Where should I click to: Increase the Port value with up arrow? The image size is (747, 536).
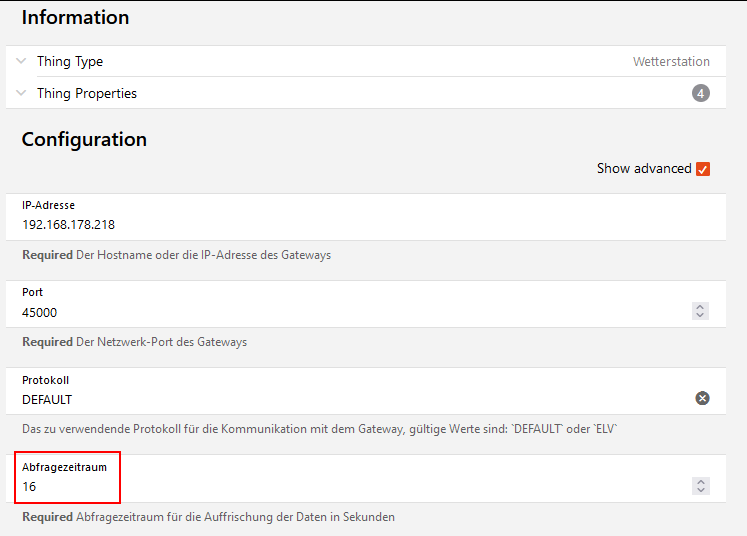click(x=701, y=307)
